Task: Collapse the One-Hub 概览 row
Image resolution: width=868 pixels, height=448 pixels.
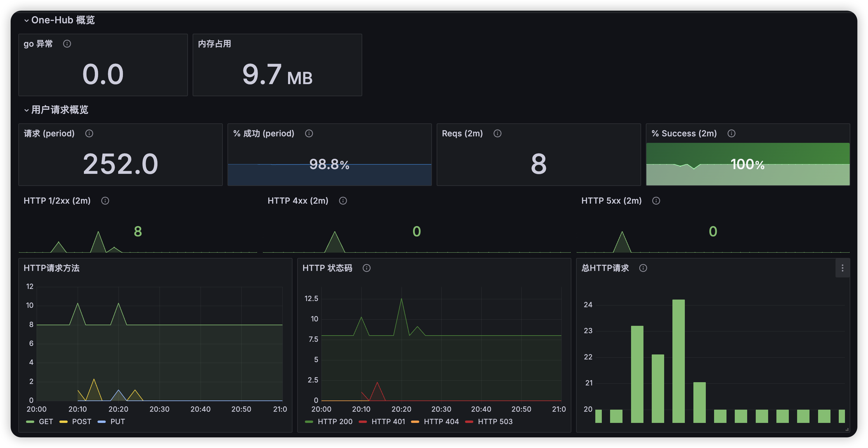Action: (26, 20)
